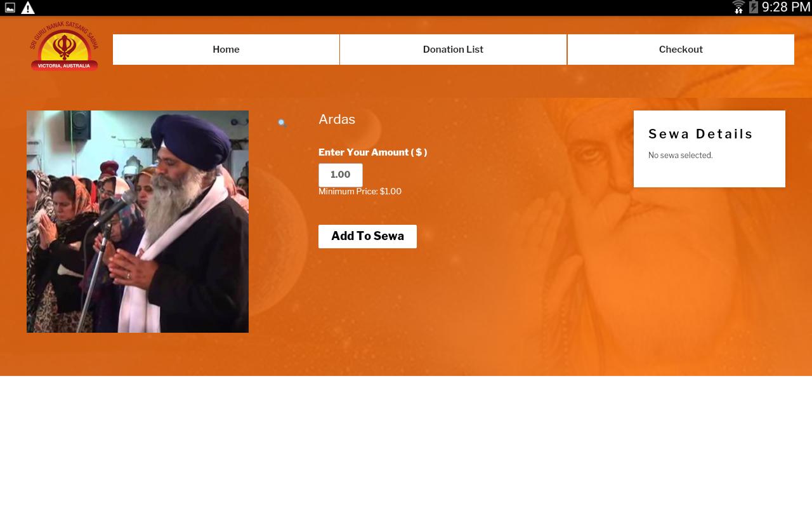Tap the Wi-Fi signal icon
Image resolution: width=812 pixels, height=508 pixels.
point(738,8)
